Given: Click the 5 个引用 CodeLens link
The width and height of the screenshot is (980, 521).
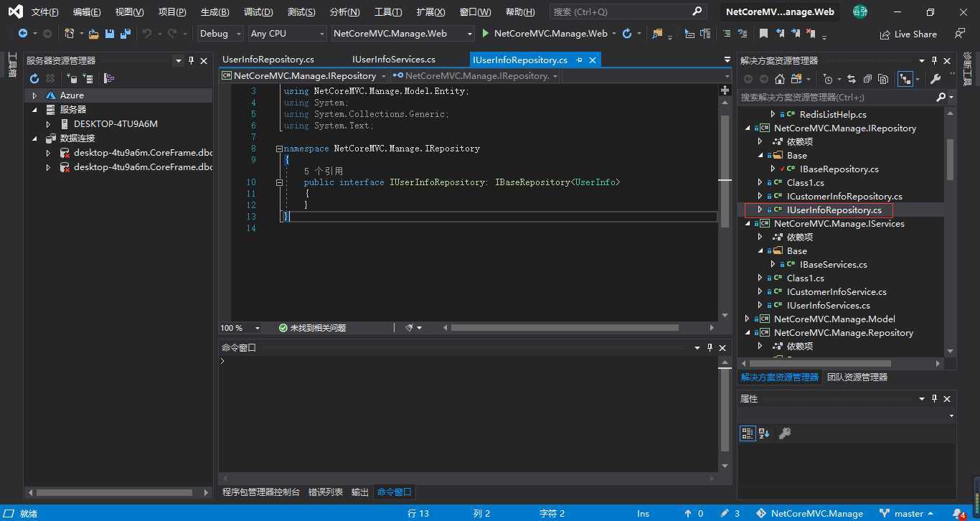Looking at the screenshot, I should (x=324, y=172).
